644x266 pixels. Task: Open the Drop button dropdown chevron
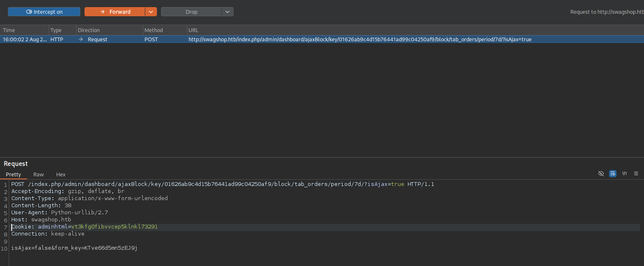point(227,11)
